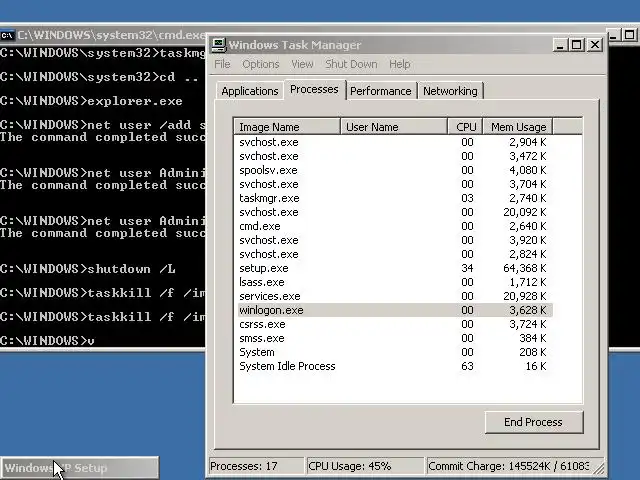
Task: Select svchost.exe using 3,704 K
Action: coord(395,184)
